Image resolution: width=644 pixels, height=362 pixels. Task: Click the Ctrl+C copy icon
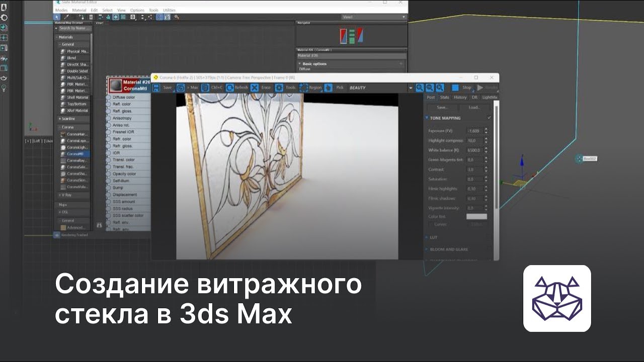coord(205,87)
